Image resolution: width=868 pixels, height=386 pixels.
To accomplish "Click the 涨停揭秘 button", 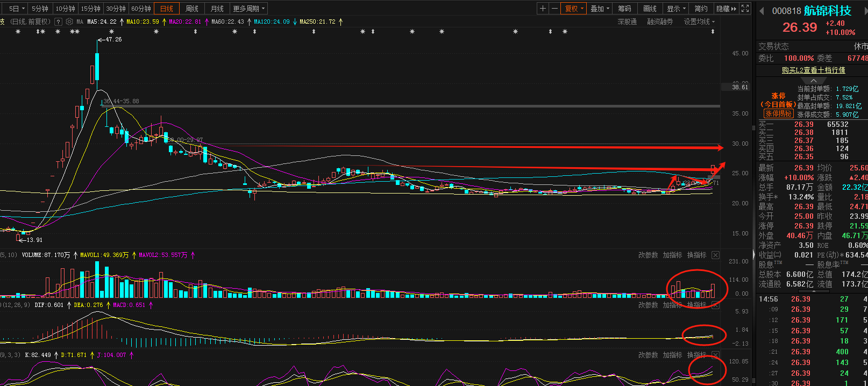I will point(779,113).
